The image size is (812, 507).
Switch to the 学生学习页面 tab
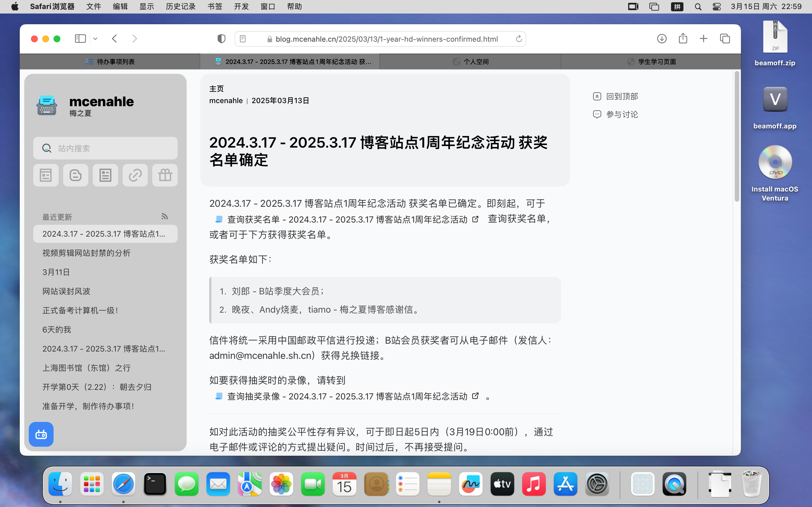point(651,62)
